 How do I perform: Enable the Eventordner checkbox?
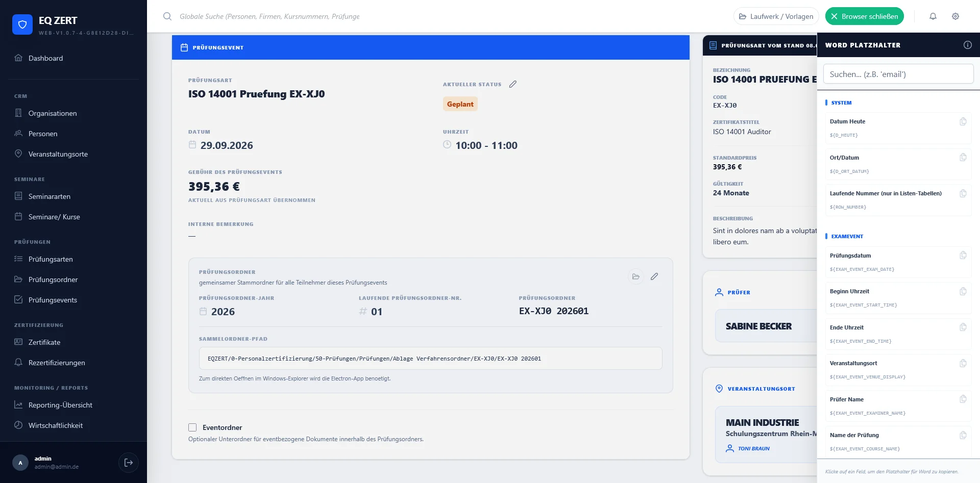[x=192, y=427]
